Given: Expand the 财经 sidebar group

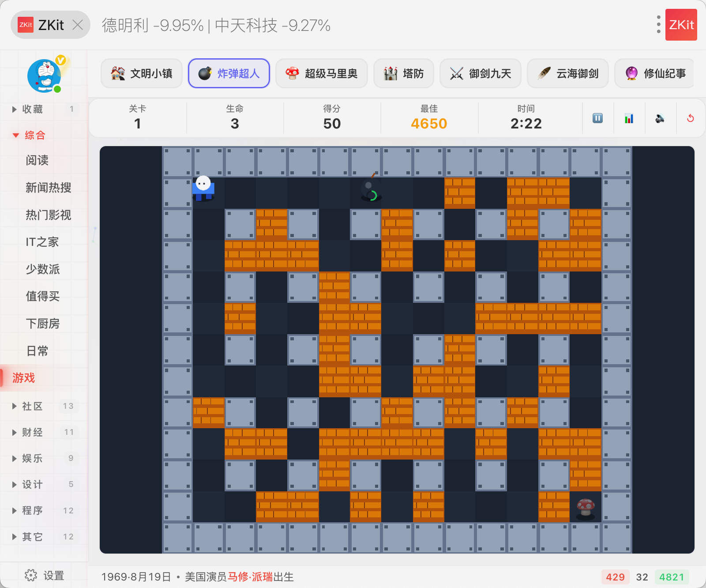Looking at the screenshot, I should 44,432.
